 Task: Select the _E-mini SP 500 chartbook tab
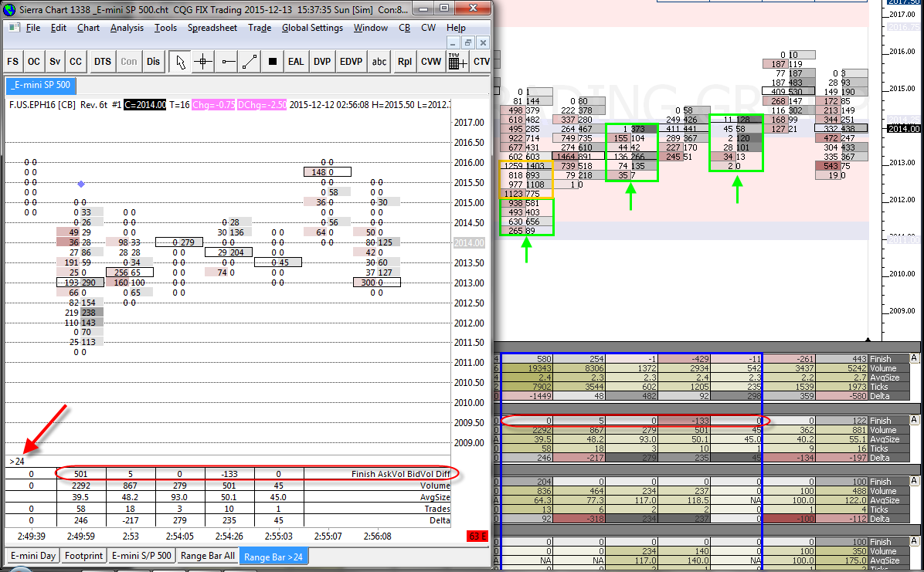pyautogui.click(x=41, y=85)
